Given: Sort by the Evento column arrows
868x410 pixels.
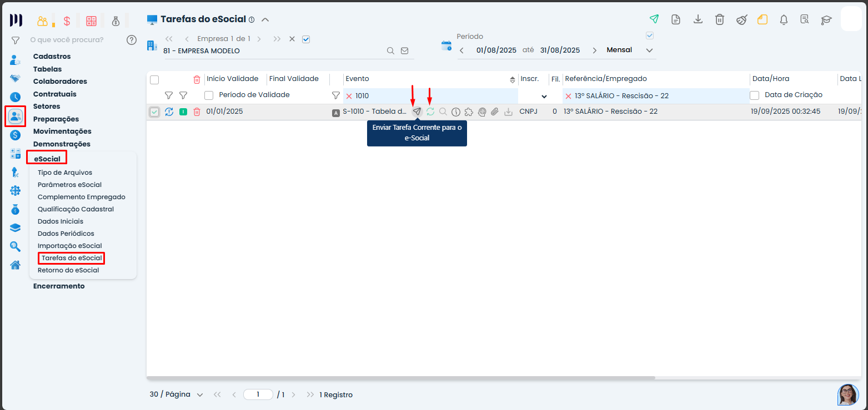Looking at the screenshot, I should coord(512,79).
